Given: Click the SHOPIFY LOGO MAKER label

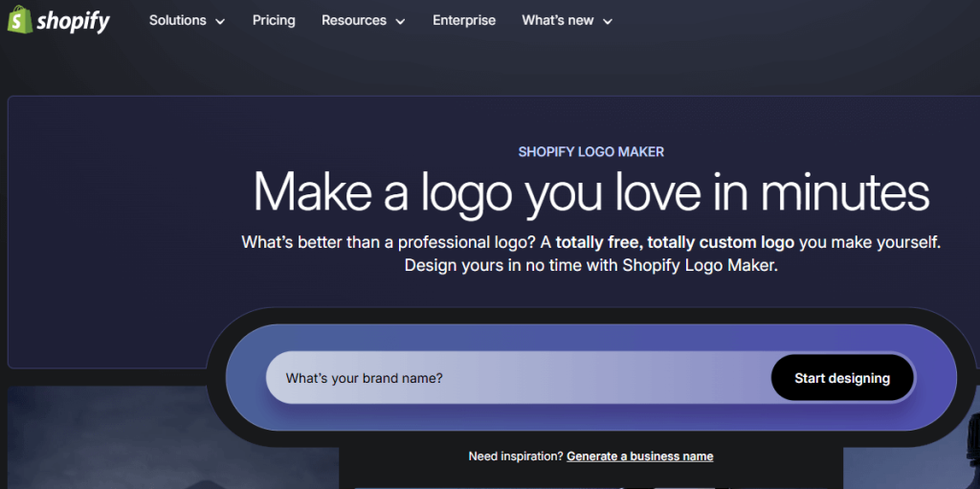Looking at the screenshot, I should point(591,152).
